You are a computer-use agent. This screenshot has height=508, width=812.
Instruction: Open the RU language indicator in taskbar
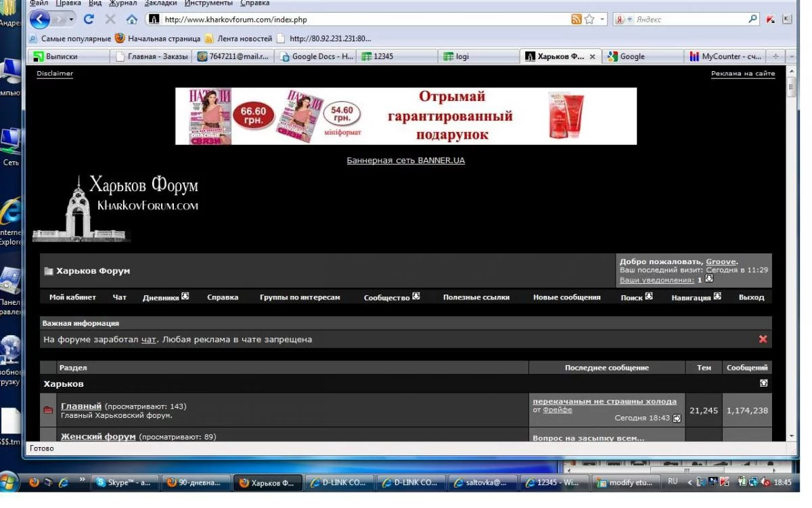point(673,482)
